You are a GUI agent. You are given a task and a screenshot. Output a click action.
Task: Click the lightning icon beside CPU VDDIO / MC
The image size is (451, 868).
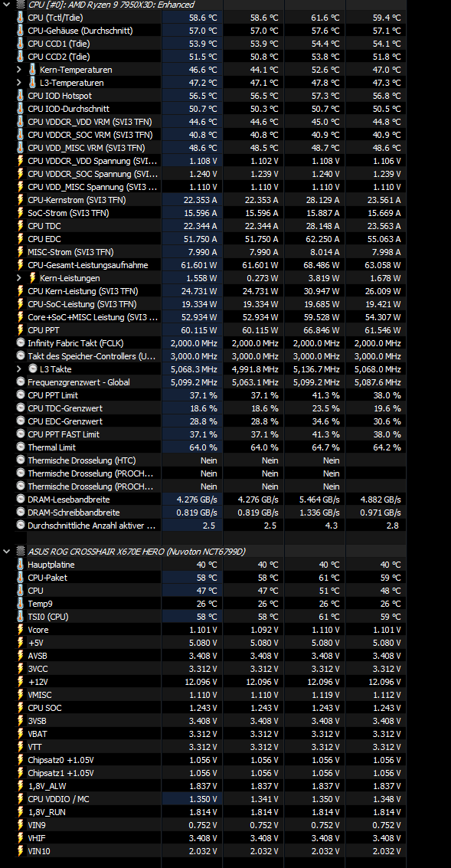tap(21, 799)
